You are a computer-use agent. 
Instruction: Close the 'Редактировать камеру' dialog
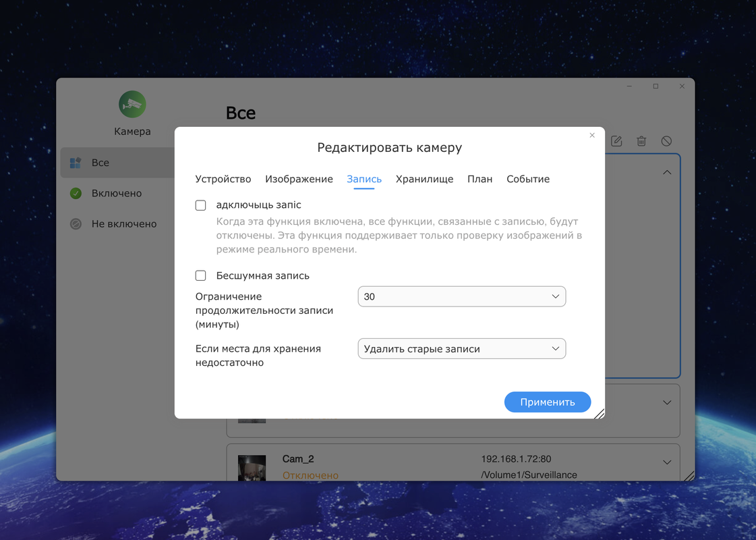[x=592, y=135]
